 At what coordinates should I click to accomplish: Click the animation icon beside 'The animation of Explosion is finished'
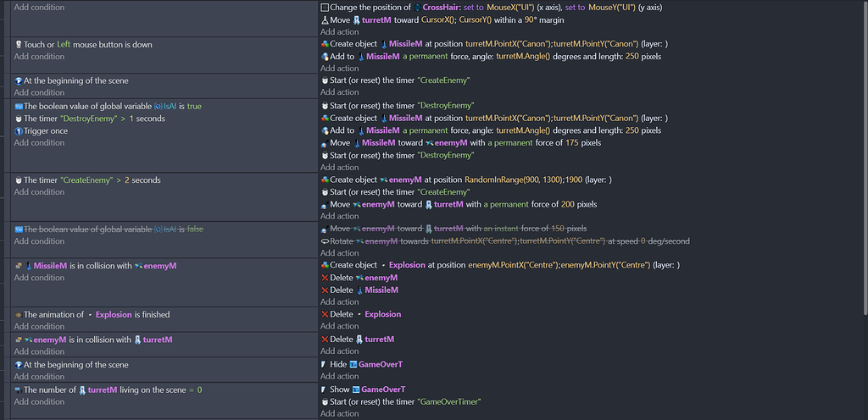[19, 315]
